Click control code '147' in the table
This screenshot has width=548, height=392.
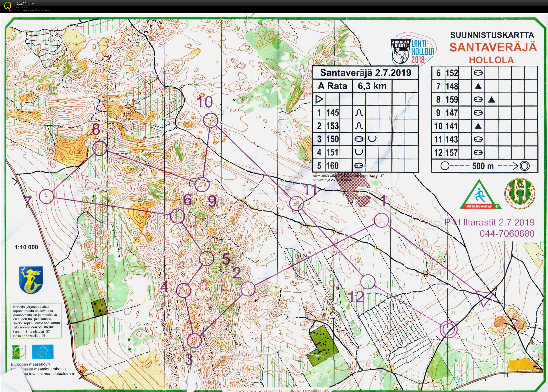[x=451, y=113]
